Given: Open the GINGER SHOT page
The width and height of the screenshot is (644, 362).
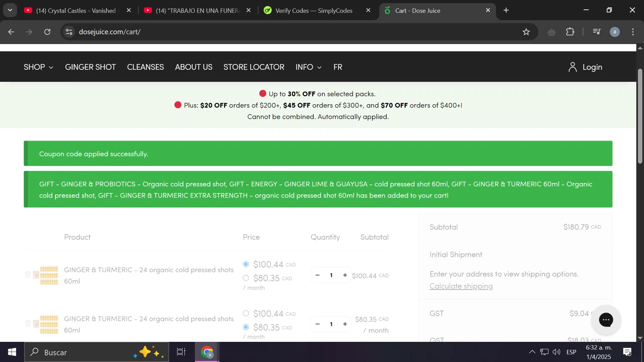Looking at the screenshot, I should point(91,67).
